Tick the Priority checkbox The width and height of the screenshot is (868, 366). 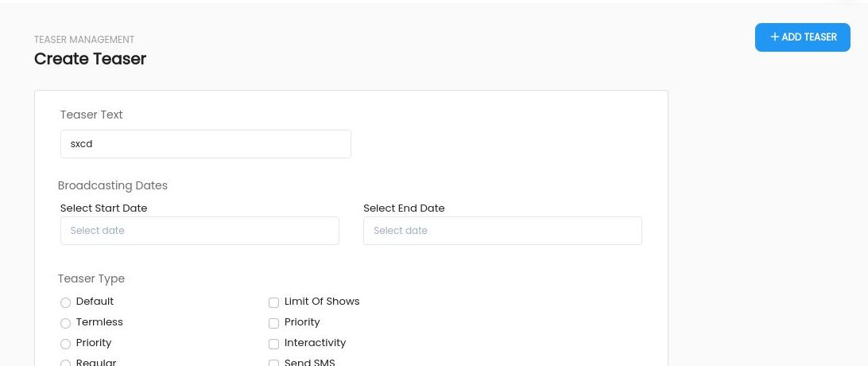(x=273, y=323)
